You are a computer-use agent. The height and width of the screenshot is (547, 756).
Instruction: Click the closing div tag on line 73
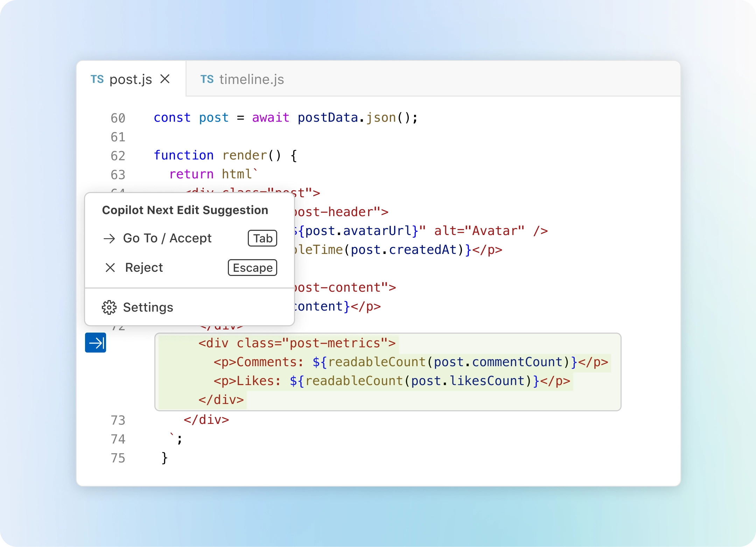(x=206, y=420)
